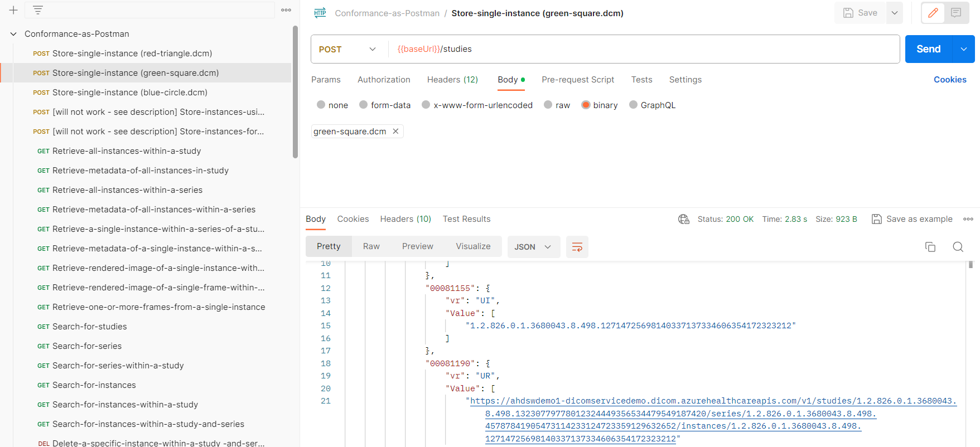980x447 pixels.
Task: Select the x-www-form-urlencoded radio button
Action: pos(426,105)
